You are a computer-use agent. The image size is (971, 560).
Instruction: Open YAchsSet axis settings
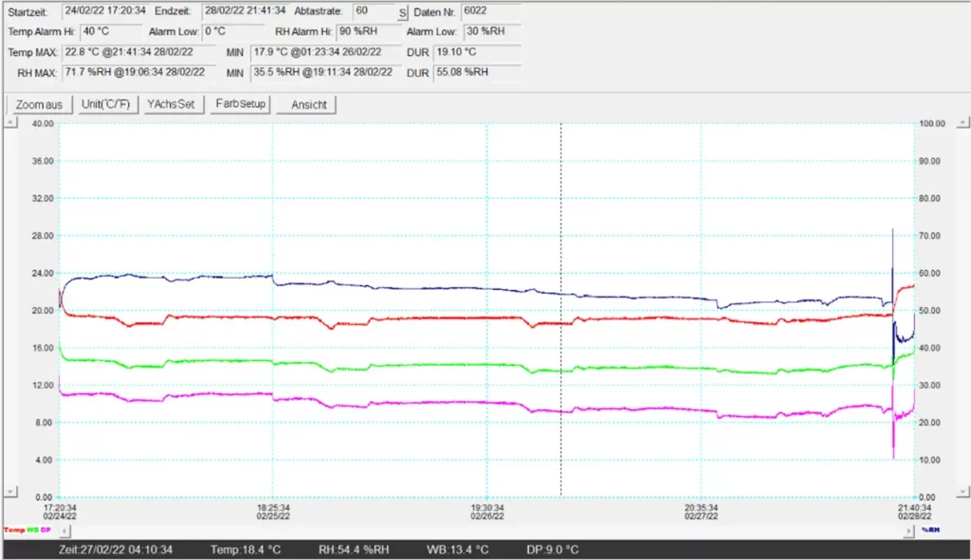pyautogui.click(x=171, y=104)
